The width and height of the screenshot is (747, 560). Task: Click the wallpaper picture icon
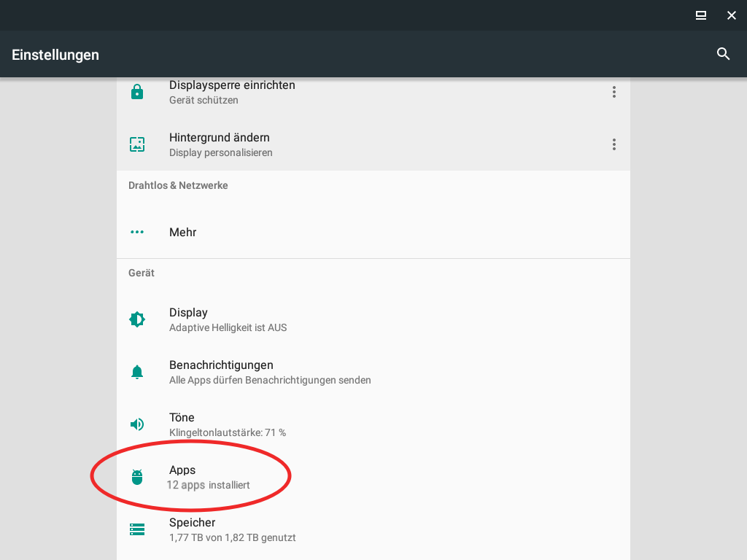[x=137, y=144]
